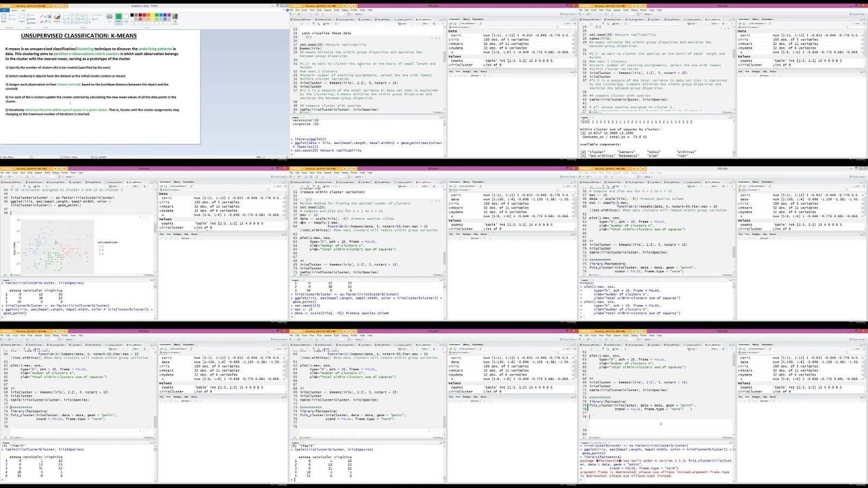Click the 'library(ggplot2)' line in the console
Image resolution: width=868 pixels, height=488 pixels.
pyautogui.click(x=311, y=139)
